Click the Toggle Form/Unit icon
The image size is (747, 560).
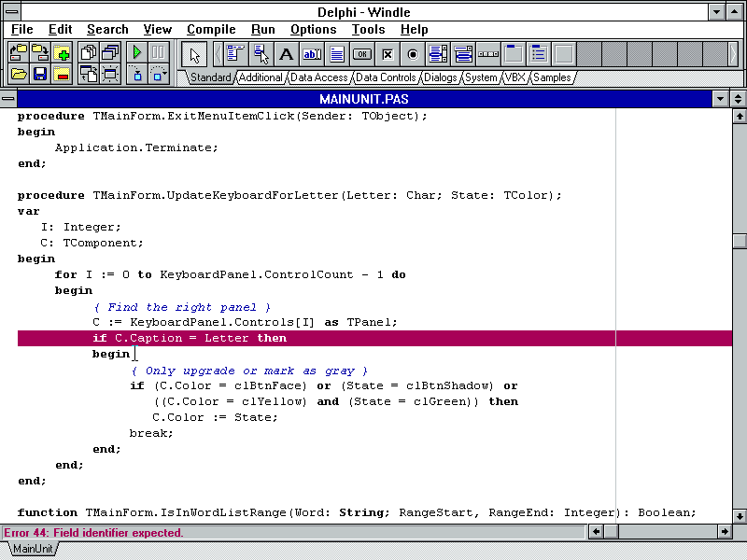pyautogui.click(x=88, y=75)
